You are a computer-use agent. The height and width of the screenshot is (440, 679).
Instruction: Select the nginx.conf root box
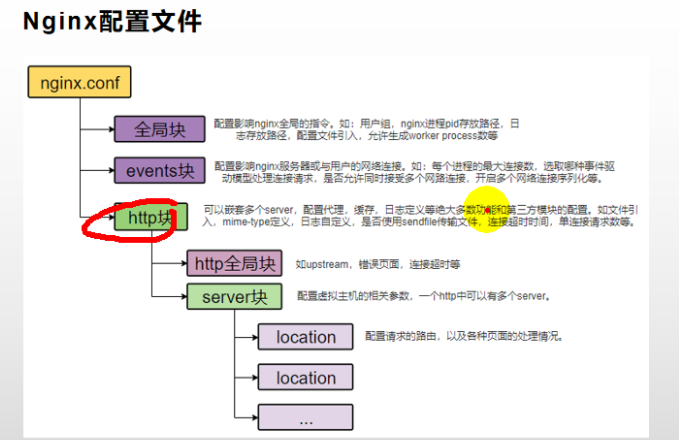[x=80, y=82]
